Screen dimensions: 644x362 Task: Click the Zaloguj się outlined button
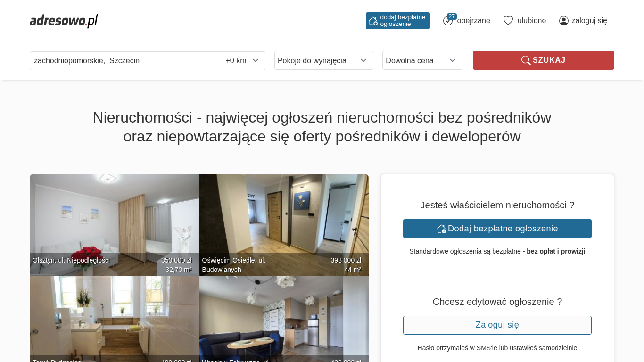[x=497, y=325]
